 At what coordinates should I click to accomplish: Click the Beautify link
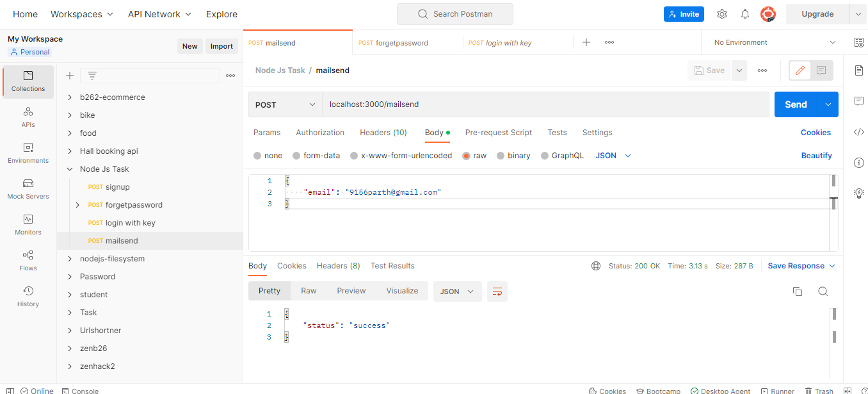tap(817, 155)
